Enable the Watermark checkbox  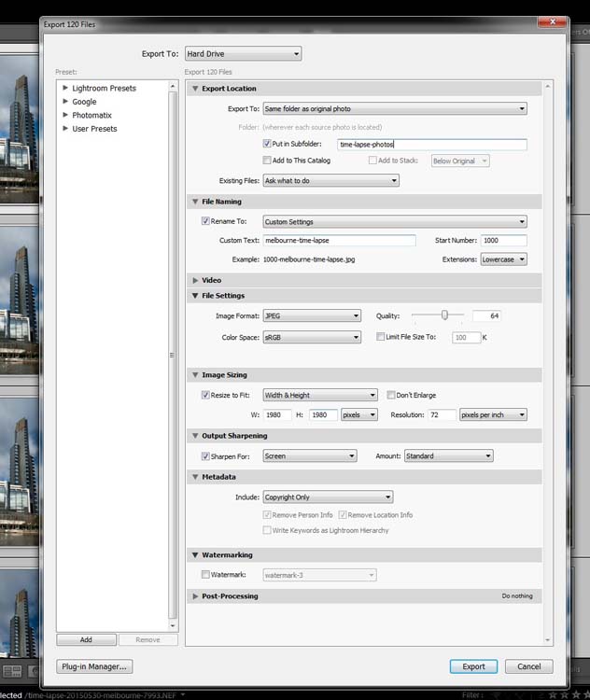coord(206,575)
